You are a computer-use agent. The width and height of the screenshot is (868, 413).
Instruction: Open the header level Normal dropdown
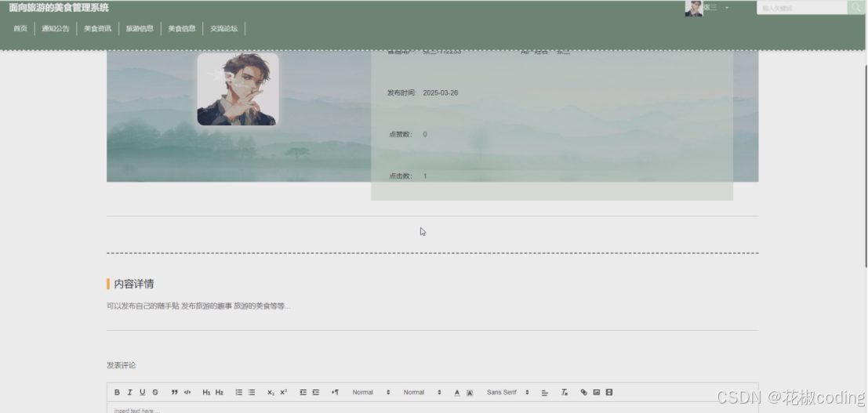click(x=422, y=392)
